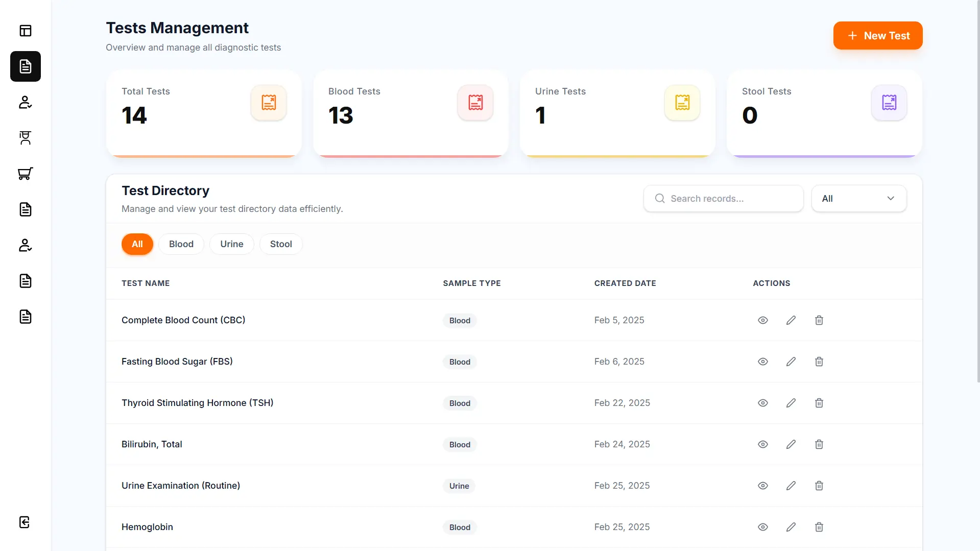Filter tests by Blood tab
Image resolution: width=980 pixels, height=551 pixels.
[x=181, y=244]
